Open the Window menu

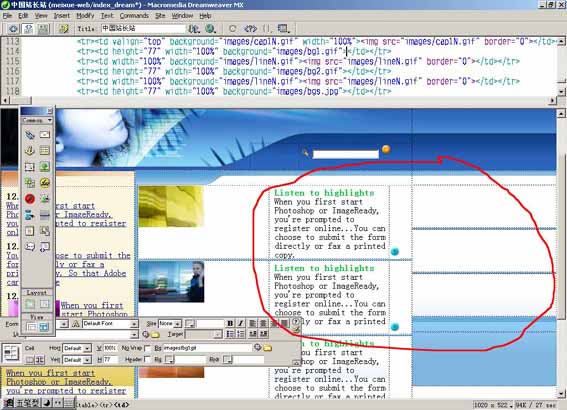point(182,16)
